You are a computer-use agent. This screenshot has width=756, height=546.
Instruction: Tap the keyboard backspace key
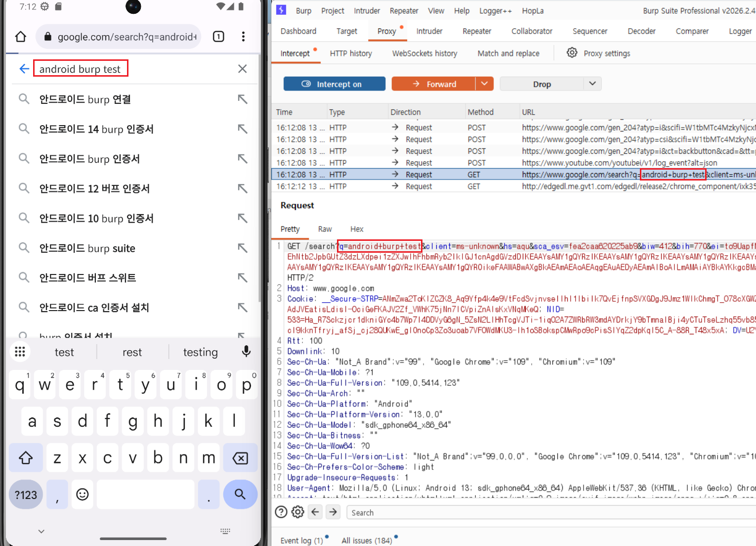[240, 458]
